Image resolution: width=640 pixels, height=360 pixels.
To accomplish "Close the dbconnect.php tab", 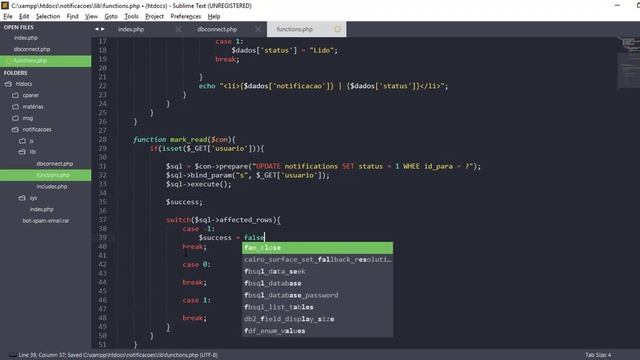I will pyautogui.click(x=258, y=29).
